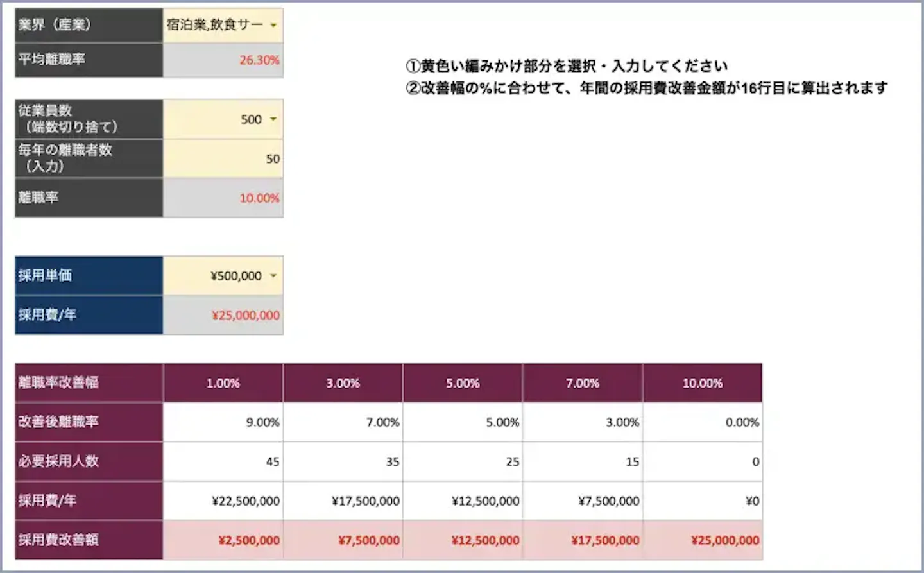Select the 5.00% improvement column header

point(463,383)
